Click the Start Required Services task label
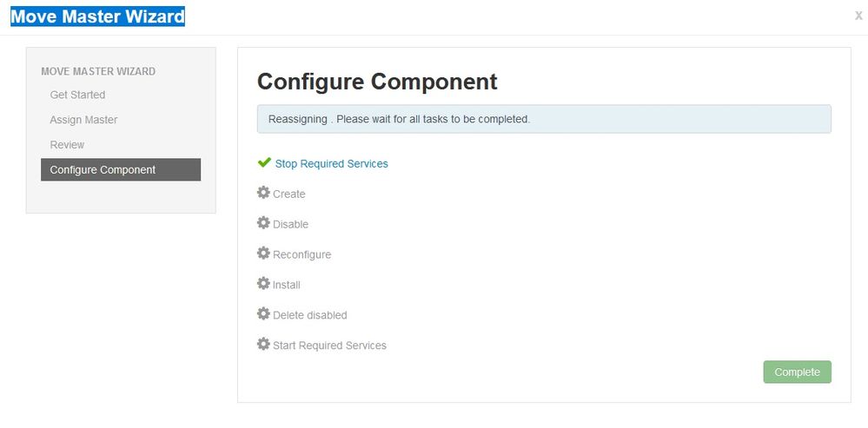 tap(329, 346)
